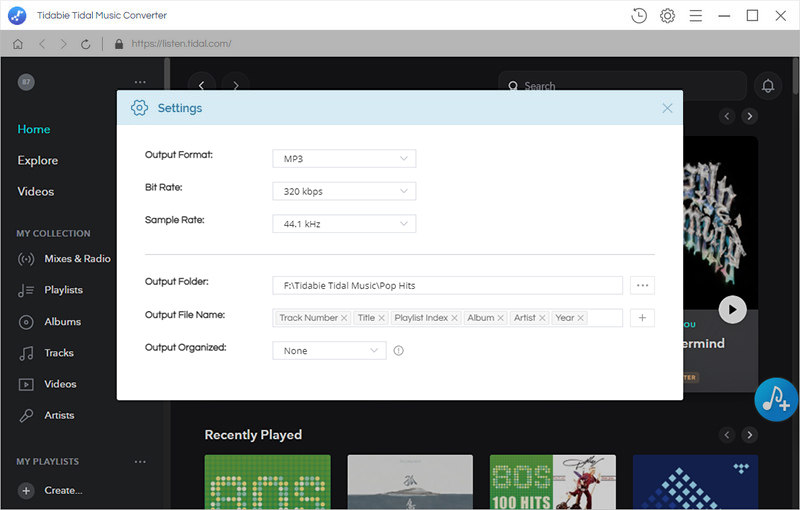
Task: Open Tracks in My Collection
Action: coord(59,353)
